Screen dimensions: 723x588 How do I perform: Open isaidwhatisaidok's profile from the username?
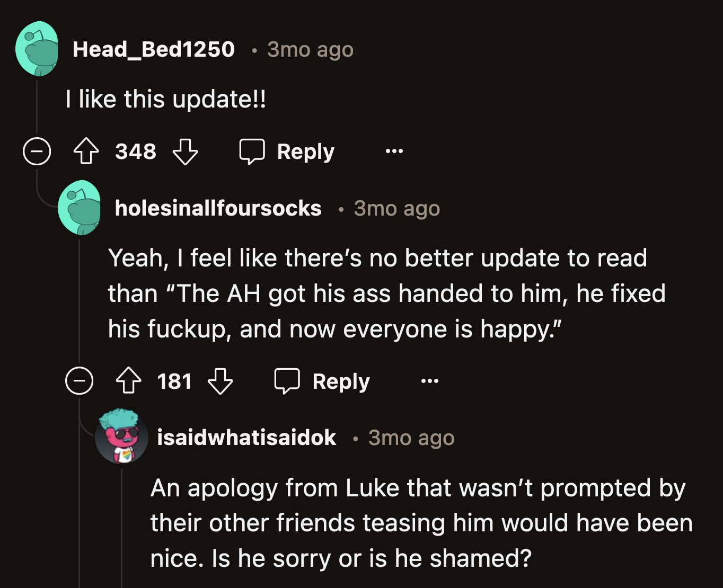246,438
